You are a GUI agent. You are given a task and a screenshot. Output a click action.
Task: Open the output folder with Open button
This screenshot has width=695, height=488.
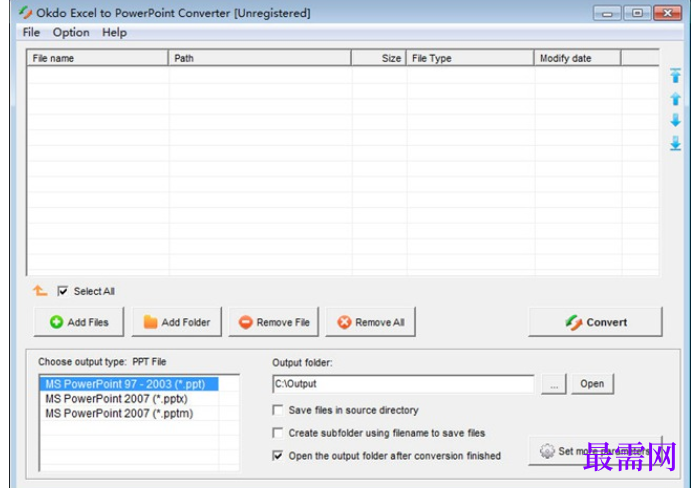(592, 384)
